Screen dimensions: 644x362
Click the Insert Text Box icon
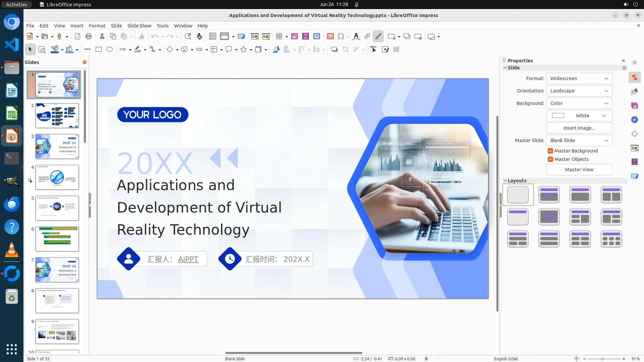click(x=330, y=37)
